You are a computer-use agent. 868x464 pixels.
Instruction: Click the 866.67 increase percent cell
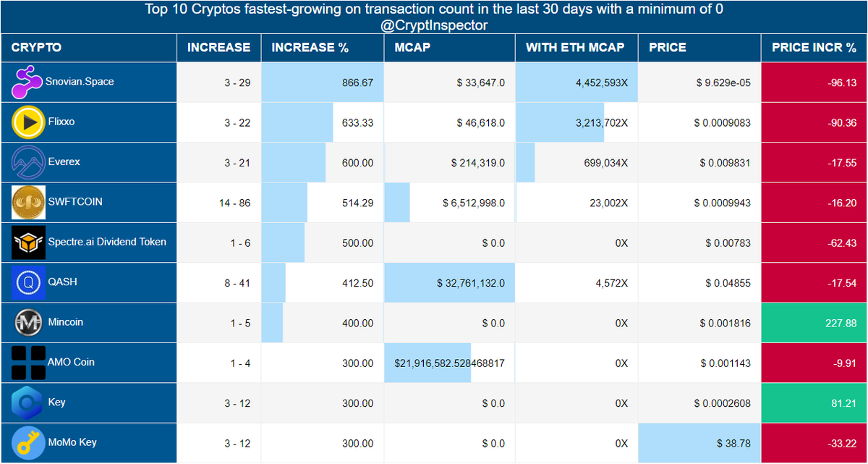(x=323, y=83)
